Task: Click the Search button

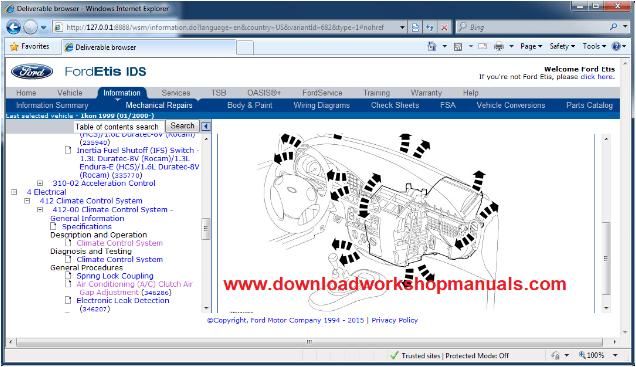Action: click(x=182, y=126)
